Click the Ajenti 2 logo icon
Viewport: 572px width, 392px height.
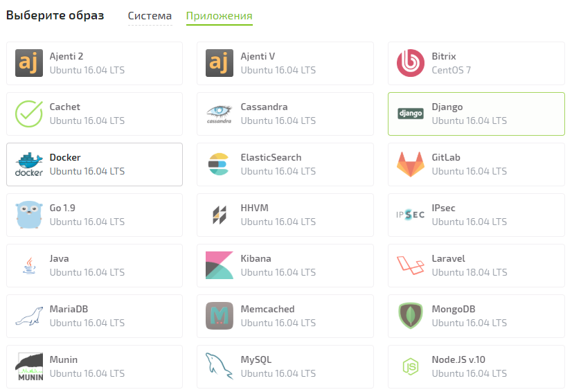click(x=29, y=63)
